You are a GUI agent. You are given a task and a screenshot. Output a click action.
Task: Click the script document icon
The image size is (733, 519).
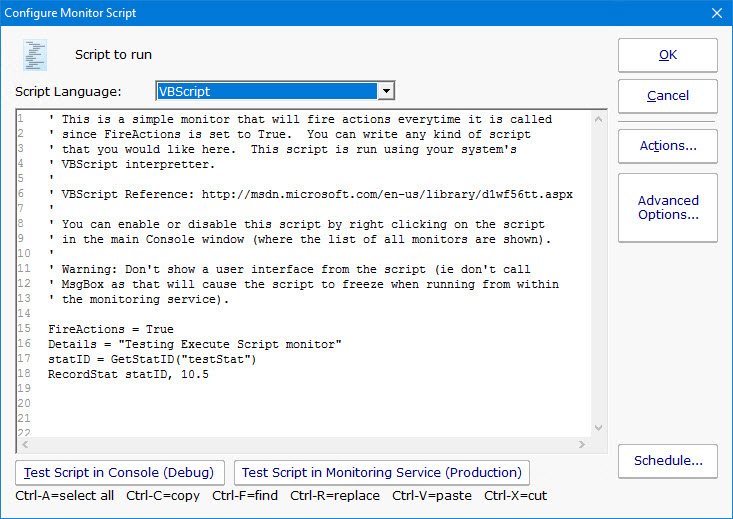pyautogui.click(x=36, y=55)
